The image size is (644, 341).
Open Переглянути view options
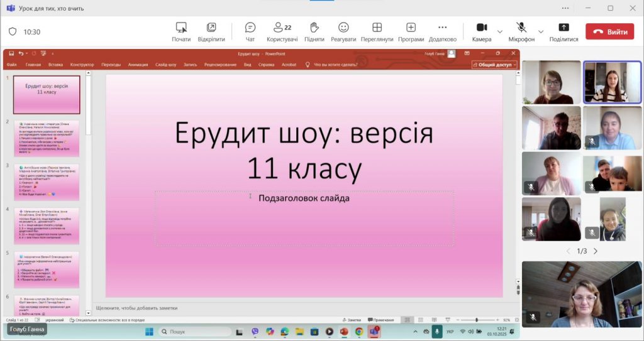[x=377, y=31]
